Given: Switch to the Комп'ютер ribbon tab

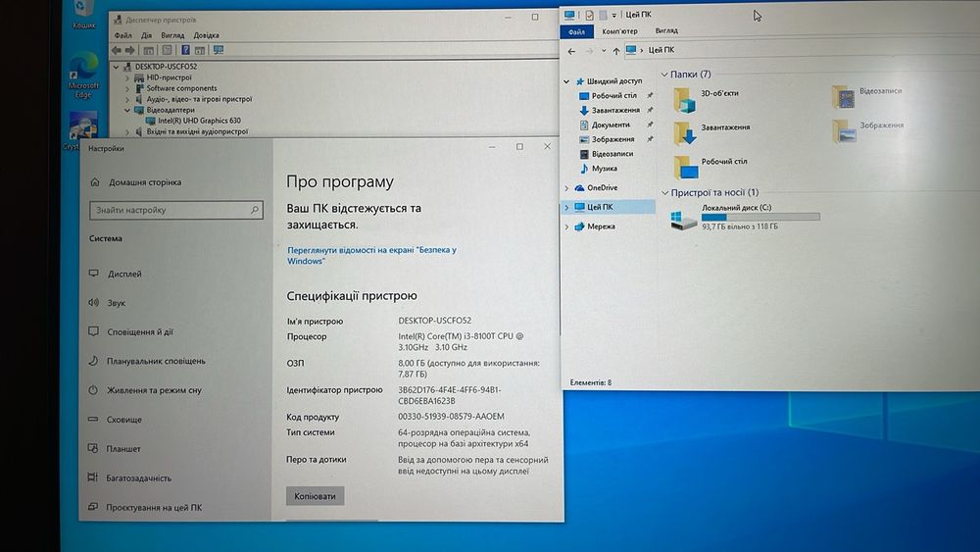Looking at the screenshot, I should pyautogui.click(x=619, y=31).
